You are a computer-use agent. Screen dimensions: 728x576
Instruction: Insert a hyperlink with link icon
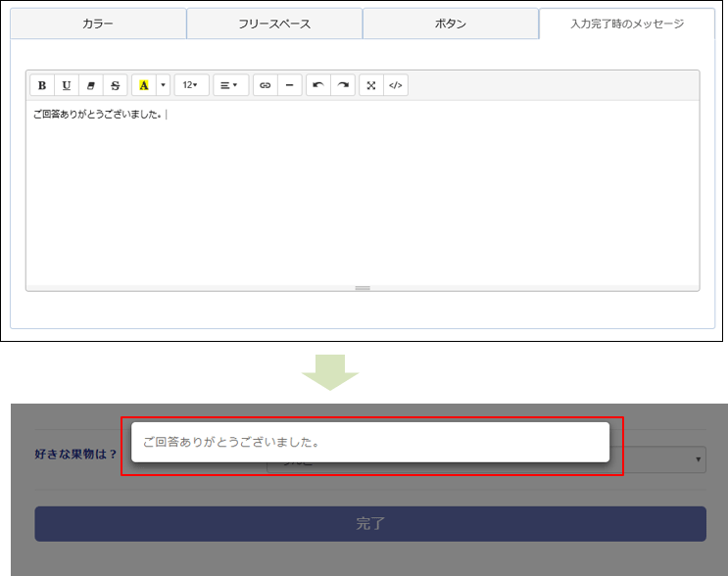[x=265, y=85]
